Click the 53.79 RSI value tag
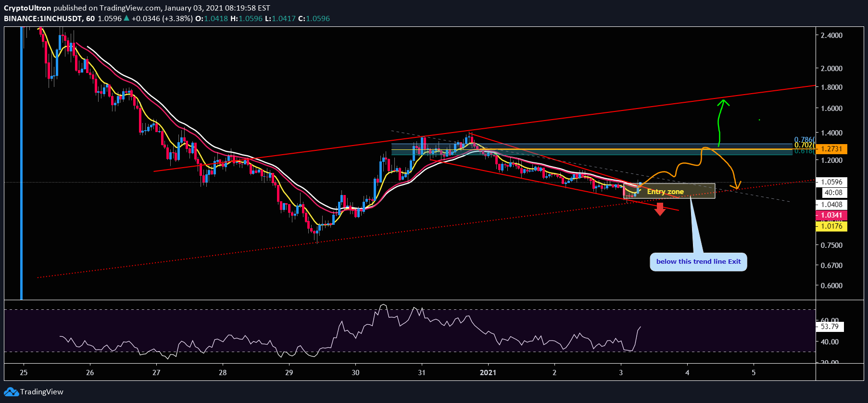The height and width of the screenshot is (403, 868). click(830, 327)
